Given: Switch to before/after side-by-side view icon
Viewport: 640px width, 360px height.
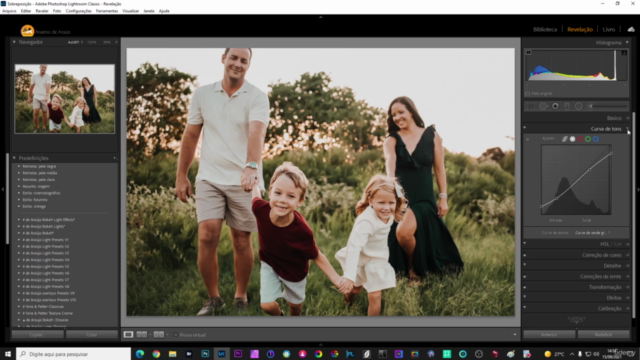Looking at the screenshot, I should (x=142, y=335).
